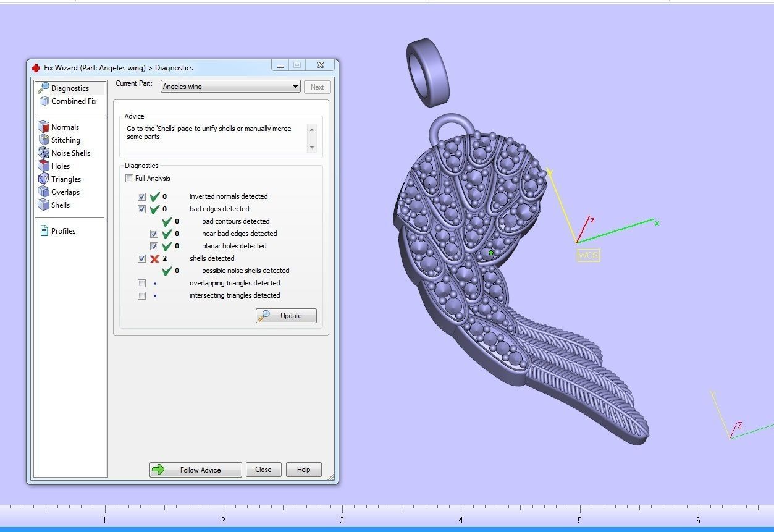Open the Profiles page icon
The width and height of the screenshot is (774, 532).
(x=44, y=230)
